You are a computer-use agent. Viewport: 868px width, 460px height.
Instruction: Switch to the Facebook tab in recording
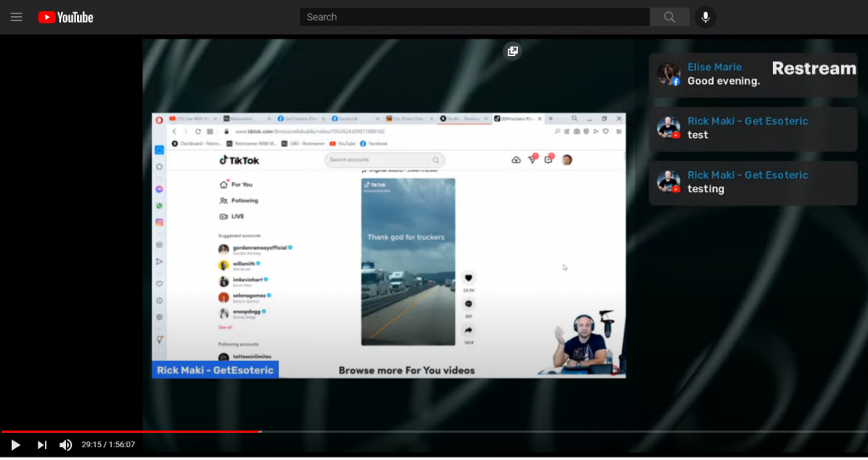pyautogui.click(x=355, y=119)
